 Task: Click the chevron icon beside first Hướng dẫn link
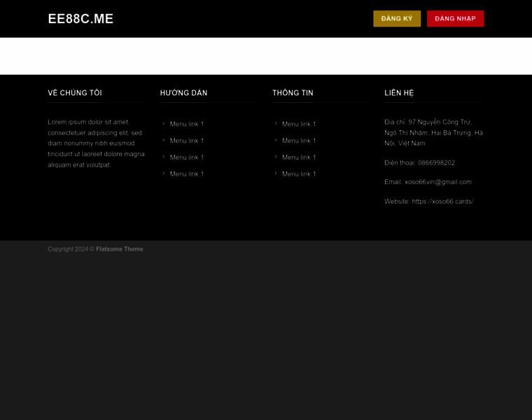tap(164, 124)
